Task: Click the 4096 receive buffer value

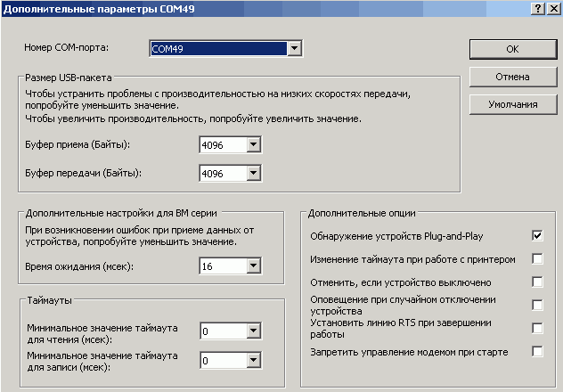Action: pyautogui.click(x=221, y=144)
